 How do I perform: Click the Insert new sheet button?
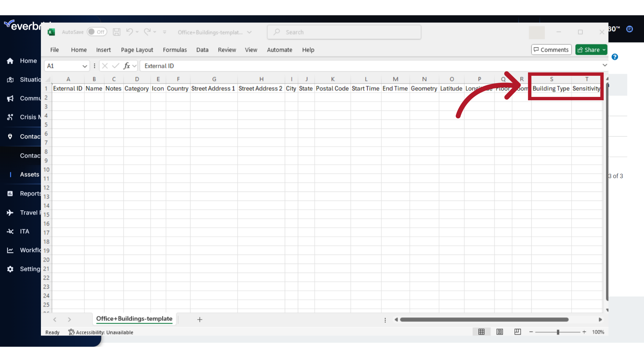point(200,319)
